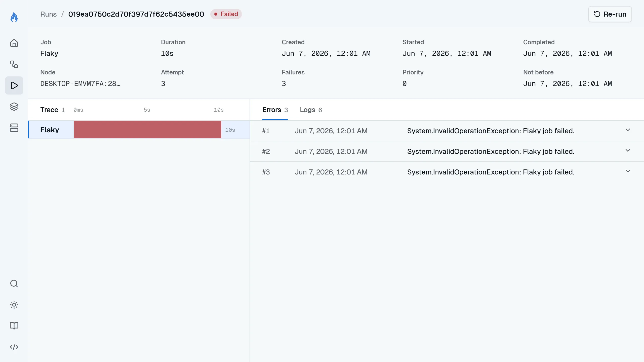Click the Node value DESKTOP-EMVM7FA
The image size is (644, 362).
pyautogui.click(x=80, y=84)
